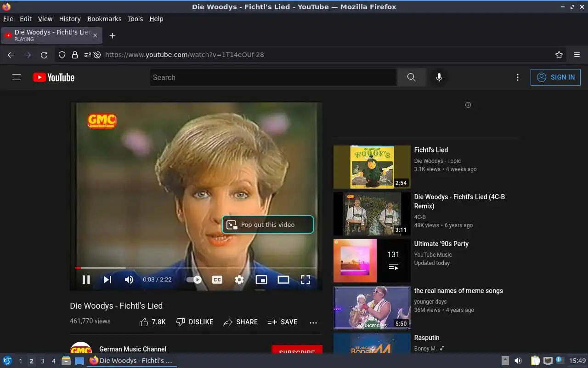Open the View menu
This screenshot has height=368, width=588.
[x=45, y=19]
